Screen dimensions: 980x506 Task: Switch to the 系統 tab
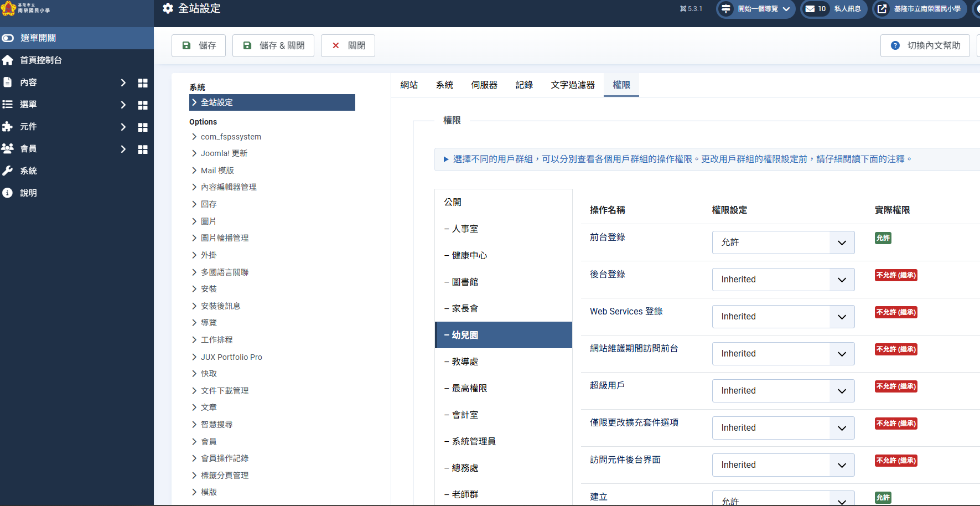444,85
